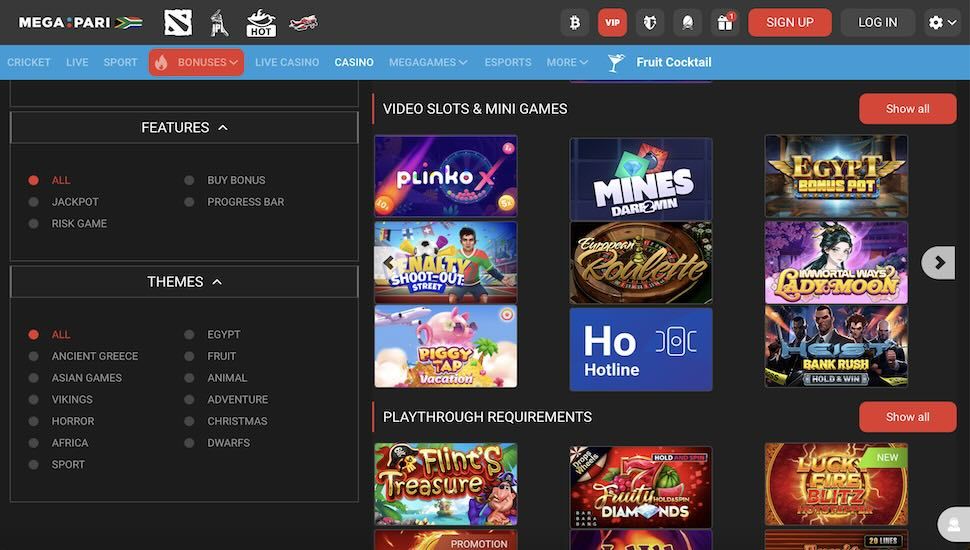
Task: Open the Dota 2 esports icon
Action: coord(178,22)
